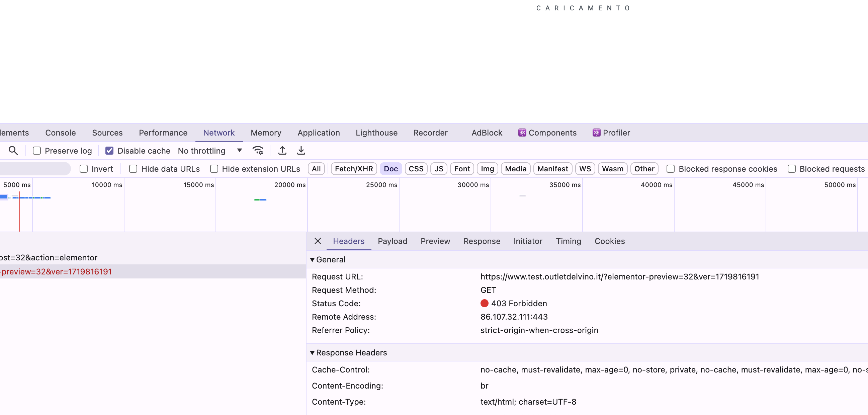Click the export HAR download icon
Image resolution: width=868 pixels, height=415 pixels.
[301, 151]
